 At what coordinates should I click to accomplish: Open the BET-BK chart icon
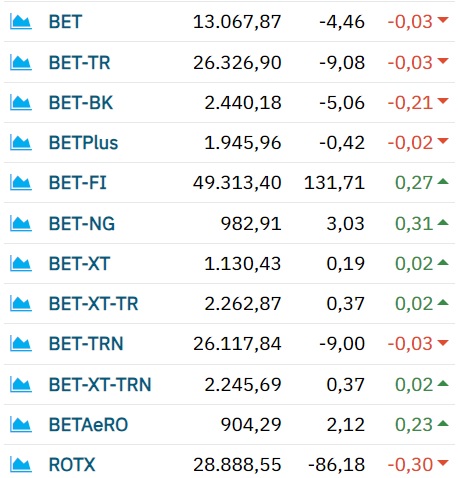[21, 103]
